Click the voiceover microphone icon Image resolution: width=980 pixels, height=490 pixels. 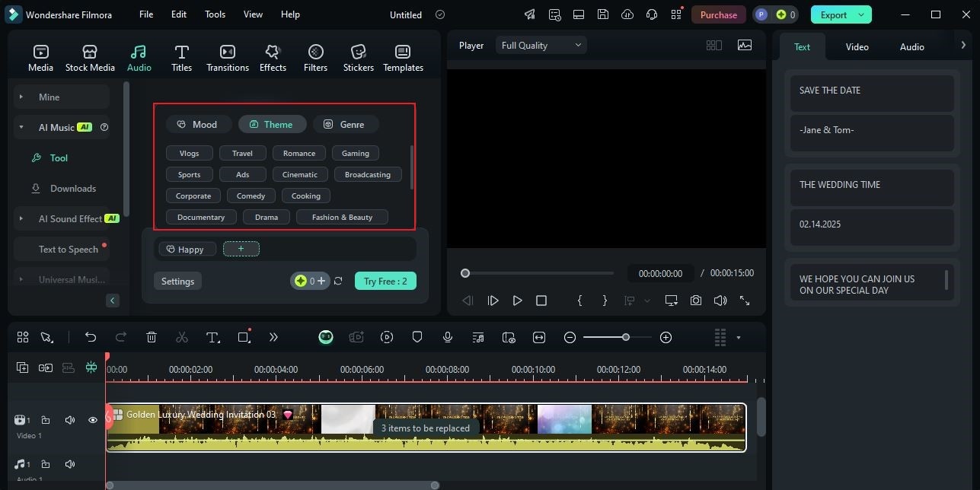click(x=448, y=337)
